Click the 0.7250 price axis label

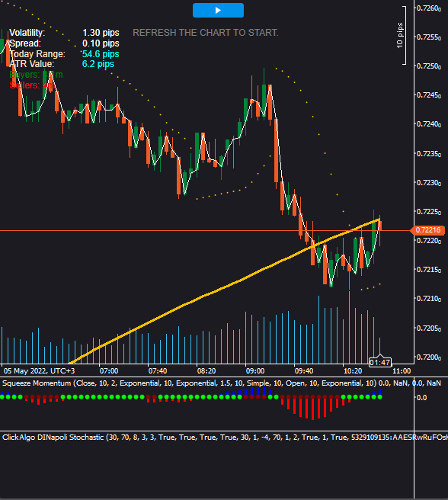(x=429, y=66)
